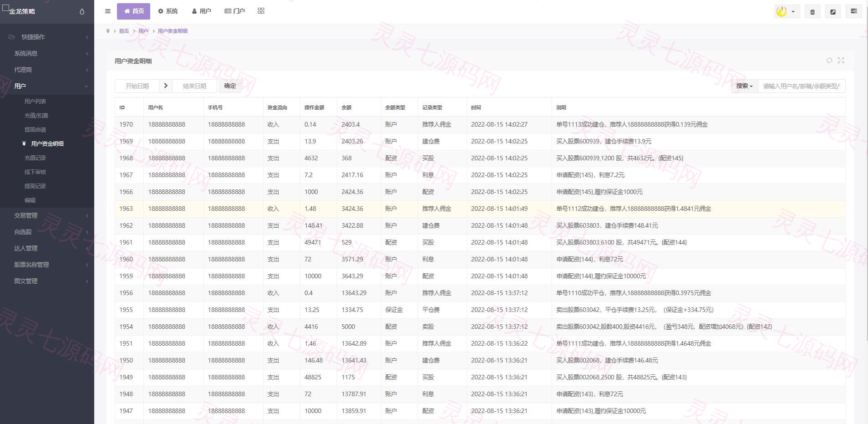Select the row with ID 1970
Screen dimensions: 868x424
(480, 124)
